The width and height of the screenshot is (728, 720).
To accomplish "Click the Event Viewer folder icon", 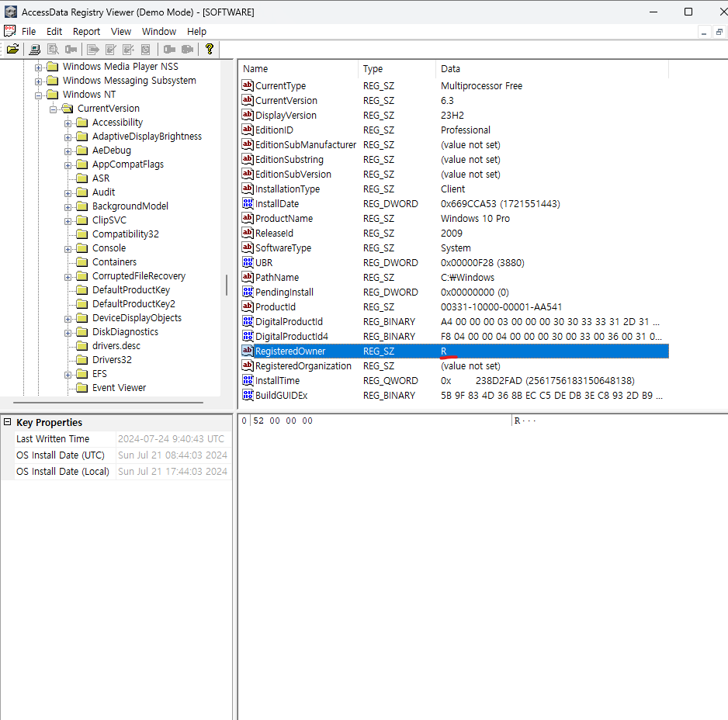I will [81, 388].
